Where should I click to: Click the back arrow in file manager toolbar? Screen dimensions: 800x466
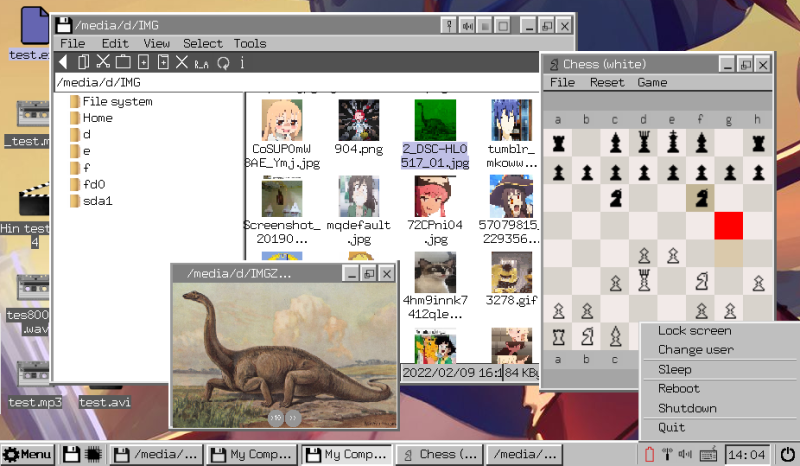[x=63, y=62]
